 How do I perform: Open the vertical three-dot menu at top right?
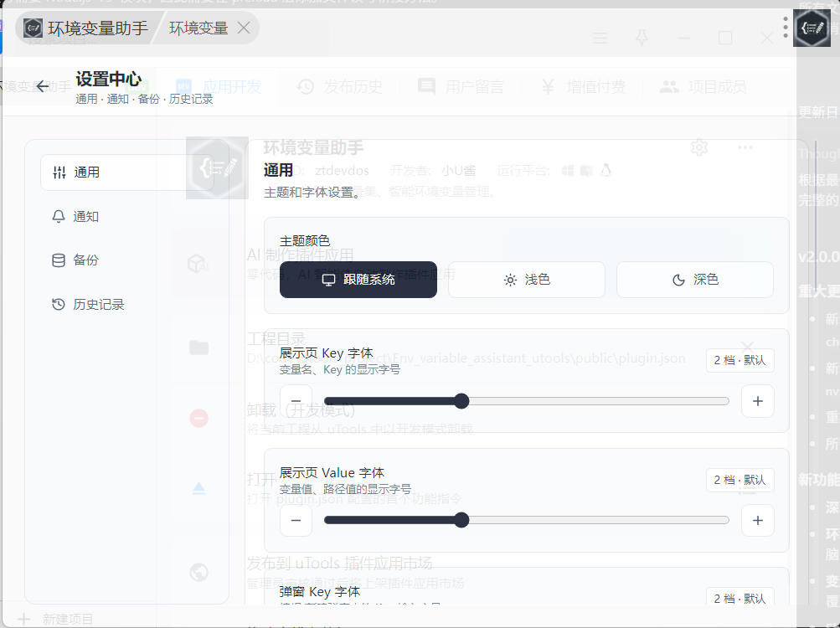tap(786, 28)
